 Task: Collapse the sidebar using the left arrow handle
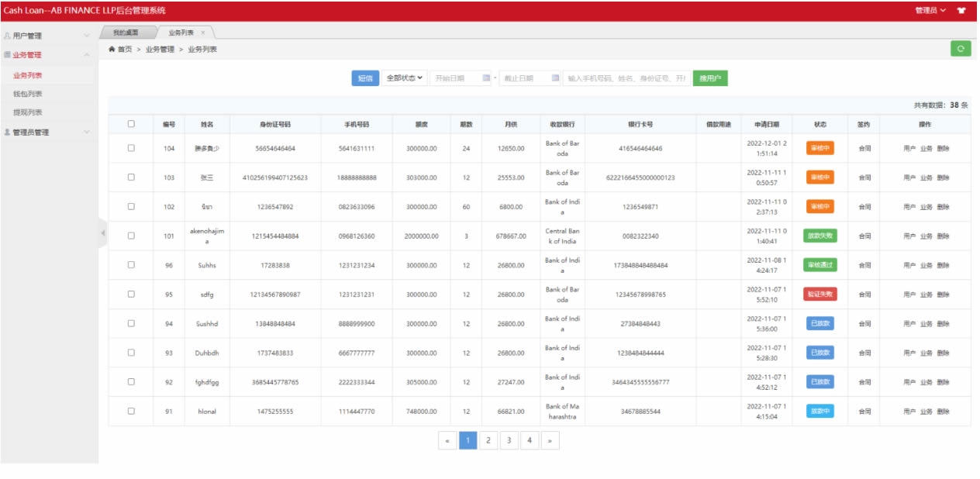pyautogui.click(x=102, y=233)
